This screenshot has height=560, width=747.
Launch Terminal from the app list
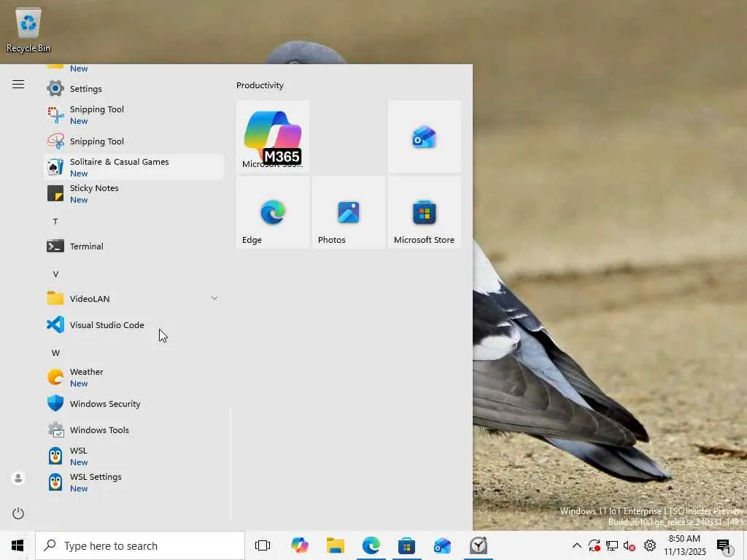point(134,246)
